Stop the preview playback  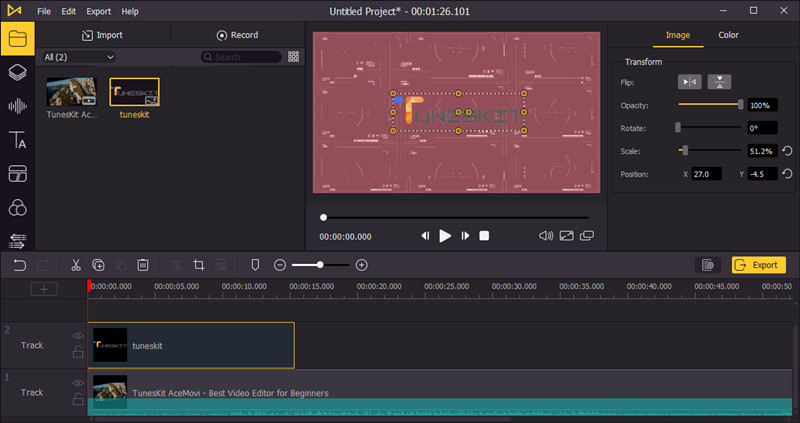(484, 236)
